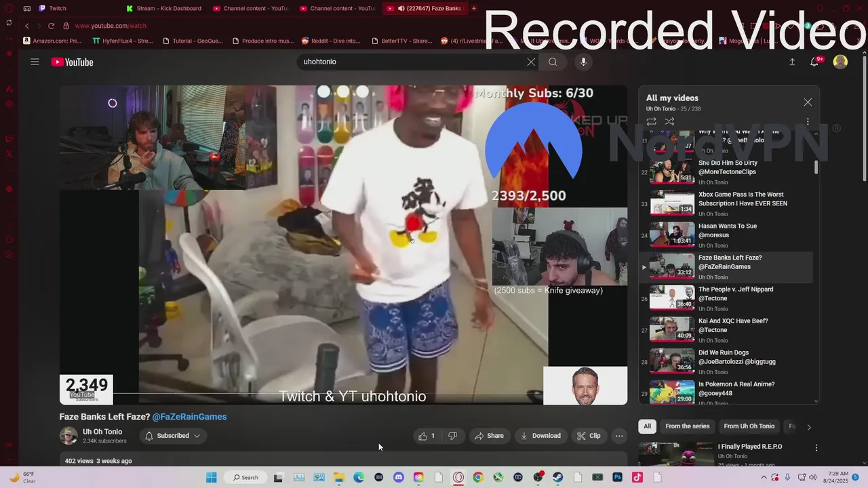Play She Did Him So Dirty playlist video

(x=726, y=172)
